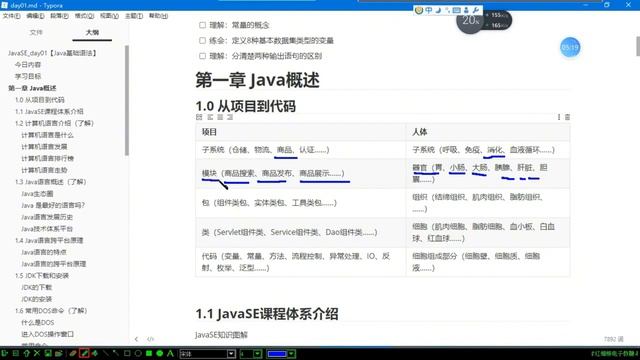Open the 帮助(H) menu
Image resolution: width=640 pixels, height=360 pixels.
[158, 16]
